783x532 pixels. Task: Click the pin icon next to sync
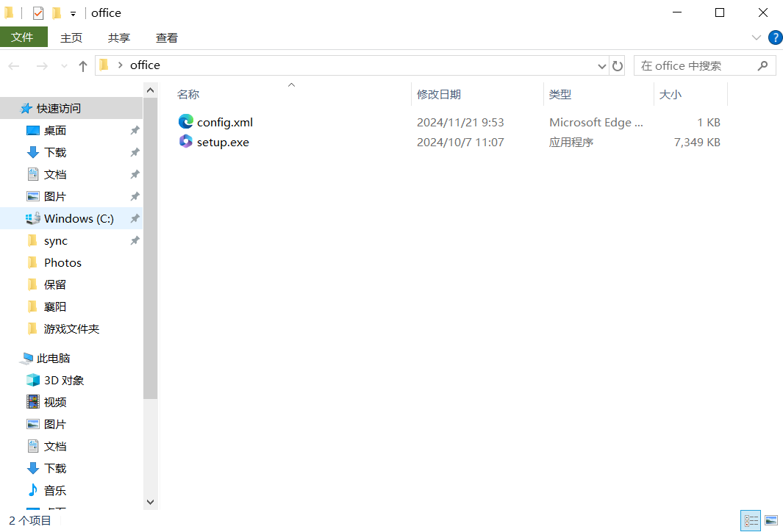coord(135,240)
